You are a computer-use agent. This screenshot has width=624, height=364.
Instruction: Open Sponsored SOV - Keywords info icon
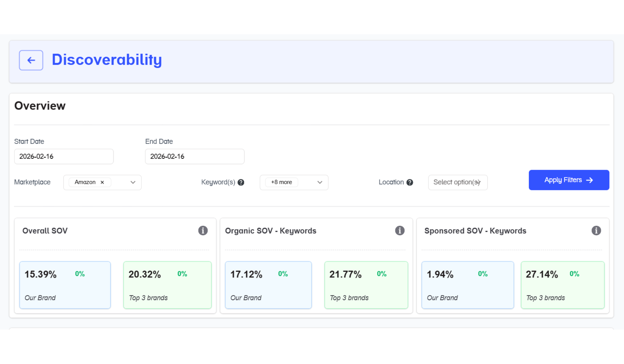(x=596, y=231)
